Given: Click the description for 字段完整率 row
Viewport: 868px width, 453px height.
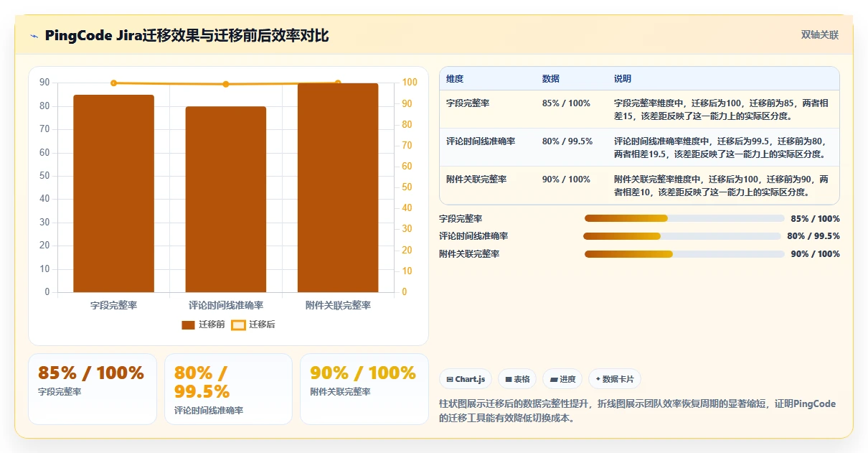Looking at the screenshot, I should (x=722, y=109).
